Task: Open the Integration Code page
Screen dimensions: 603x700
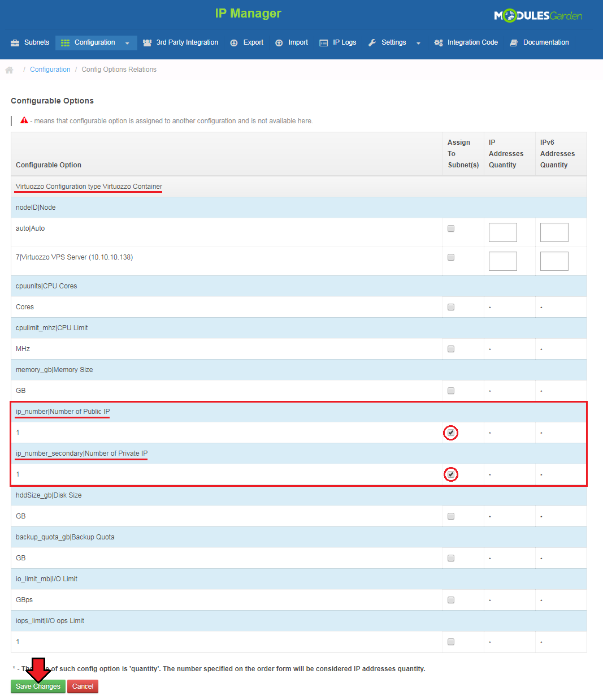Action: coord(466,42)
